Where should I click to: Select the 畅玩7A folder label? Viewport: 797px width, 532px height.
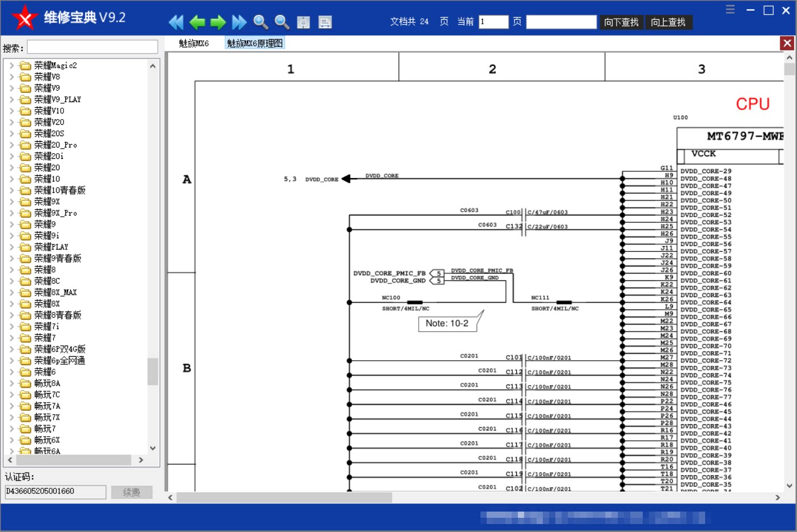47,406
